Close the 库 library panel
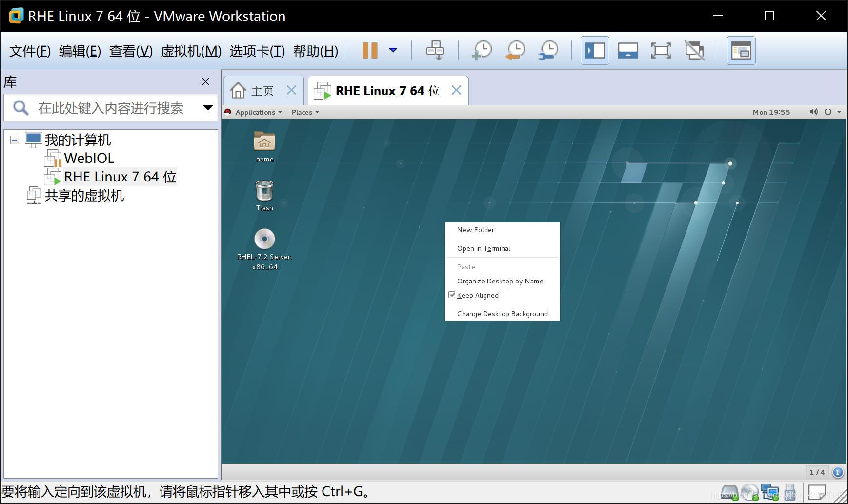This screenshot has height=504, width=848. [x=205, y=82]
